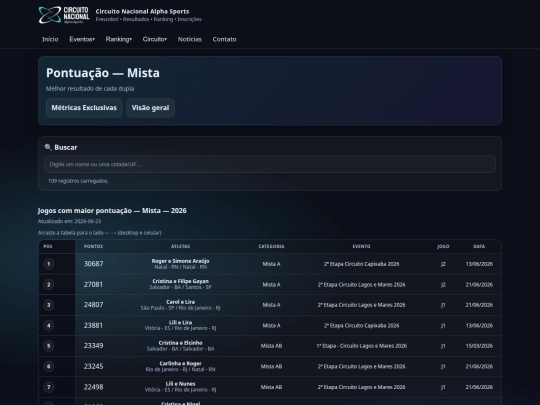
Task: Click the heading Jogos com maior pontuação — Mista — 2026
Action: [x=112, y=211]
